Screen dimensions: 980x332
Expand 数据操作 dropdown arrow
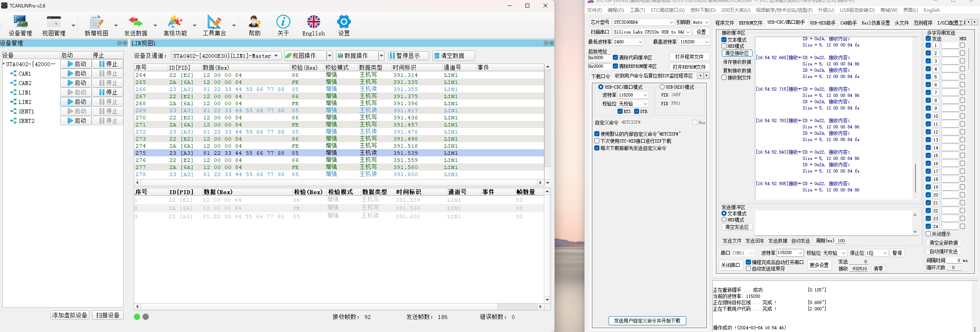[381, 56]
